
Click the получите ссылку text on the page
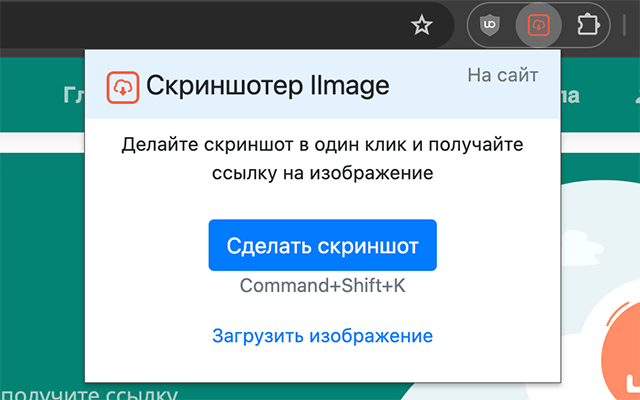coord(89,394)
